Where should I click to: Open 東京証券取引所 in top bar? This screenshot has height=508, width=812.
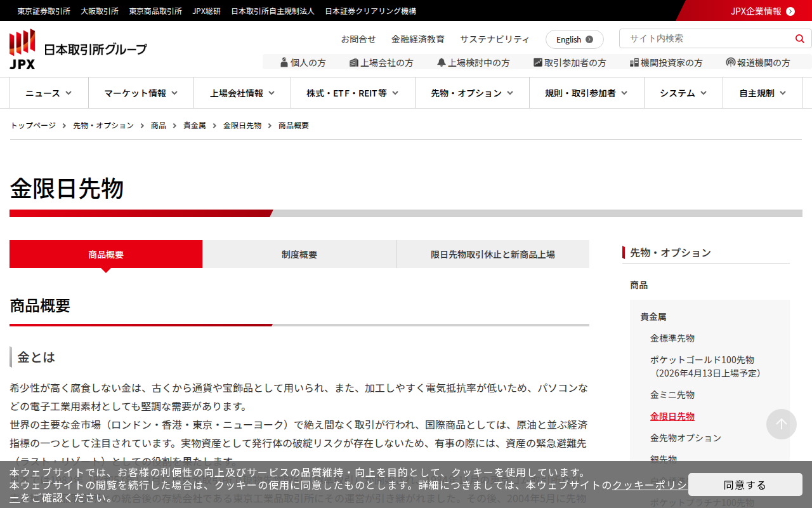point(44,11)
